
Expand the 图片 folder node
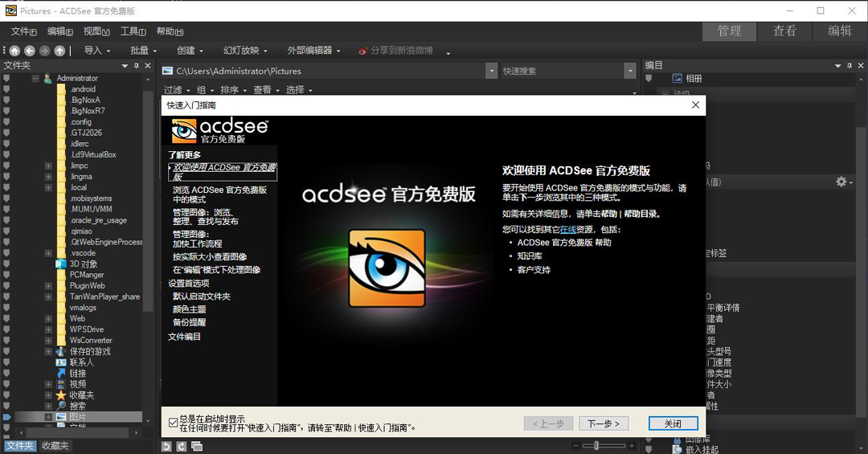click(x=48, y=417)
